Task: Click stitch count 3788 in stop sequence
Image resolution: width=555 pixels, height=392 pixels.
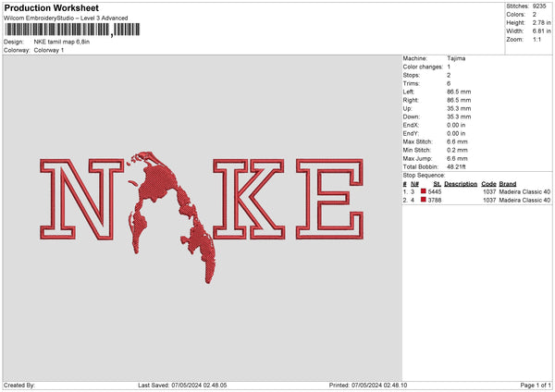Action: point(435,201)
